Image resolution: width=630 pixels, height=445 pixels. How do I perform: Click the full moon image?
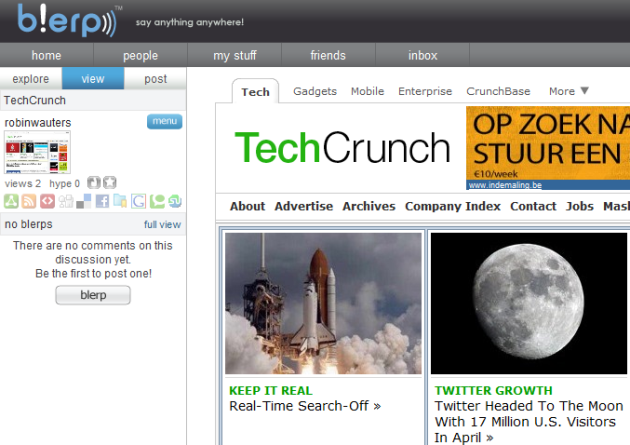[x=529, y=304]
